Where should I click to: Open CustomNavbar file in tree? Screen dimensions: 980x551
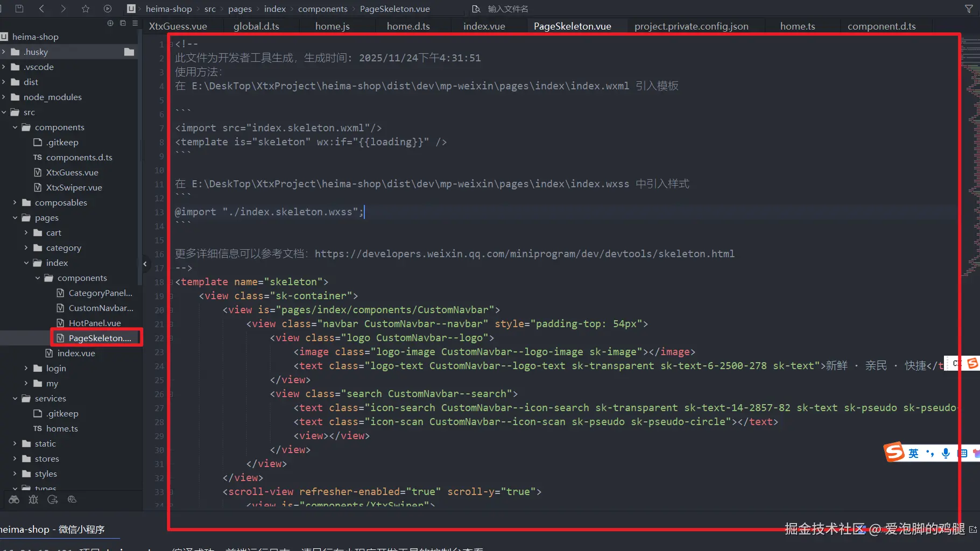coord(101,308)
